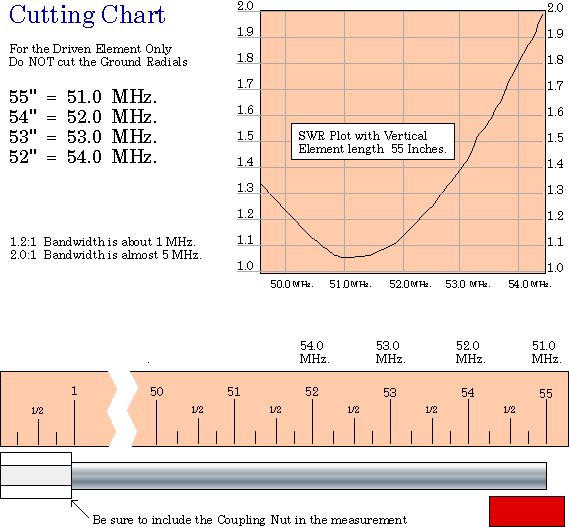Click the 53.0 MHz. axis label
Screen dimensions: 569x527
pos(468,284)
